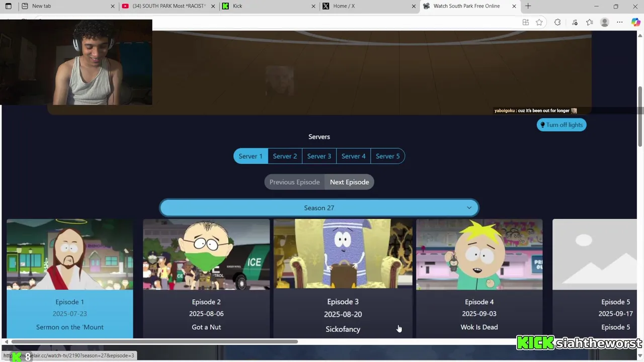644x362 pixels.
Task: Open Episode 5 placeholder thumbnail
Action: 595,254
